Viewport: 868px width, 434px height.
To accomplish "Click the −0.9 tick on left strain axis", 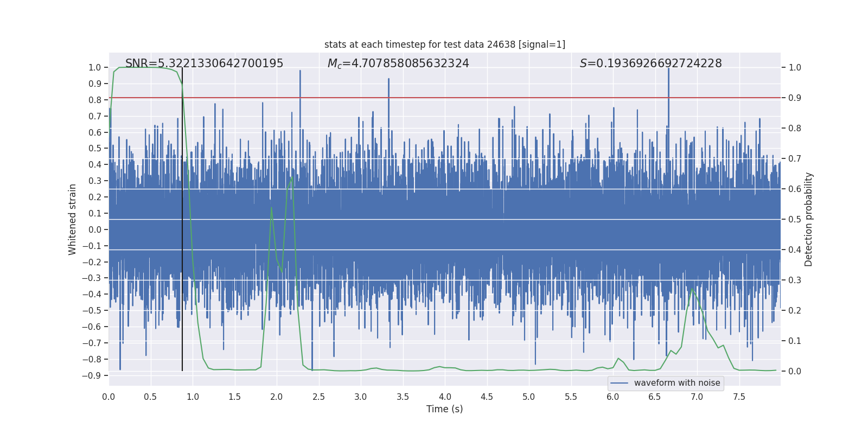I will click(92, 375).
